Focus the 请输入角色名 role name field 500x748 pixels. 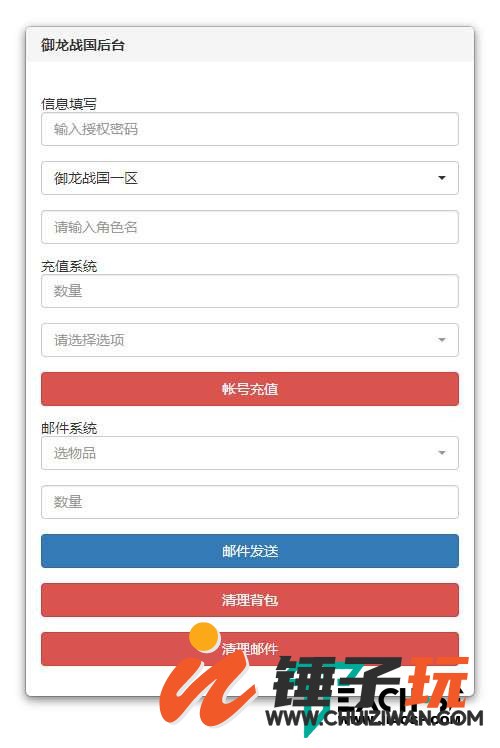click(x=250, y=227)
